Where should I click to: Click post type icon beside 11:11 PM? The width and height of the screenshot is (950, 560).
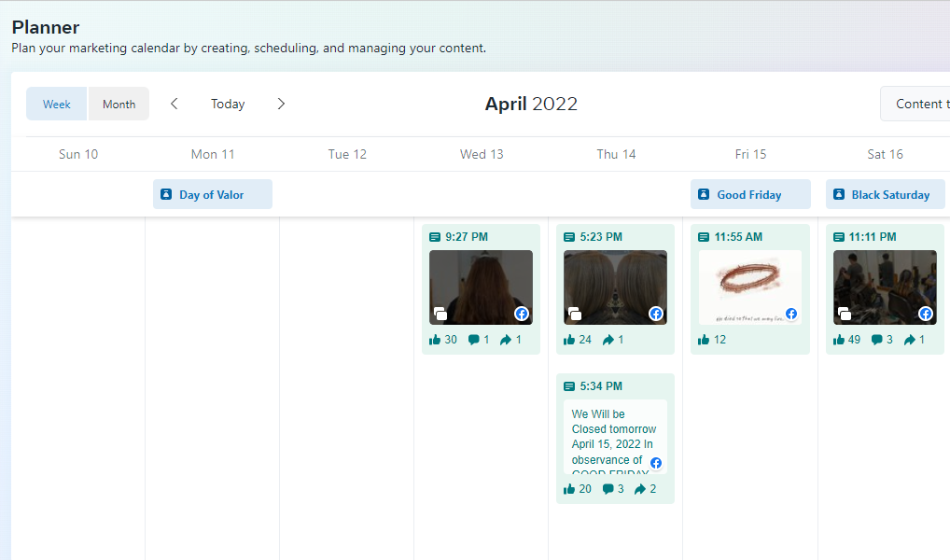tap(839, 237)
